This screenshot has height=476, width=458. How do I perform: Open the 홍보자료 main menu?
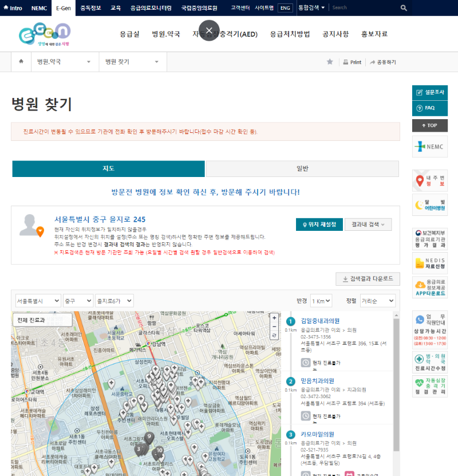[x=374, y=34]
